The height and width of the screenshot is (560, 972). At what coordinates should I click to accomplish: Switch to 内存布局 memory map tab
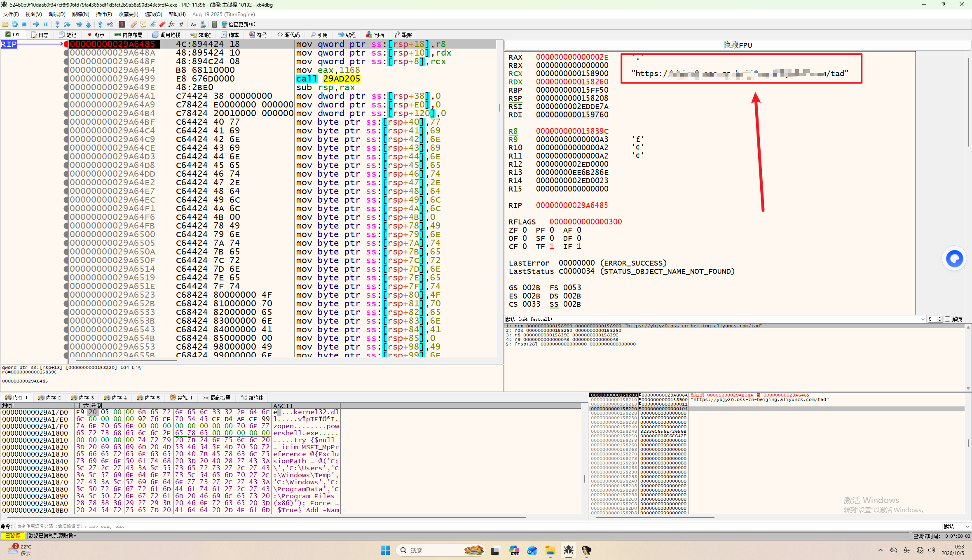[129, 35]
